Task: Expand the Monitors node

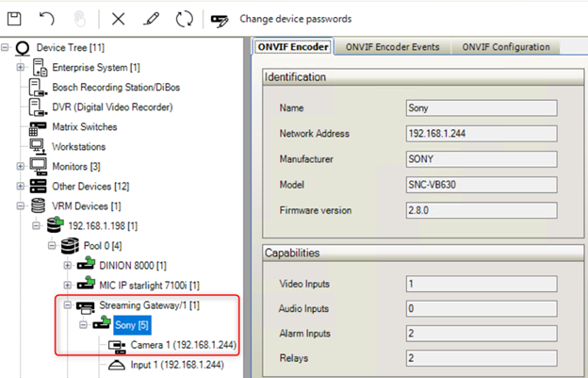Action: click(21, 167)
